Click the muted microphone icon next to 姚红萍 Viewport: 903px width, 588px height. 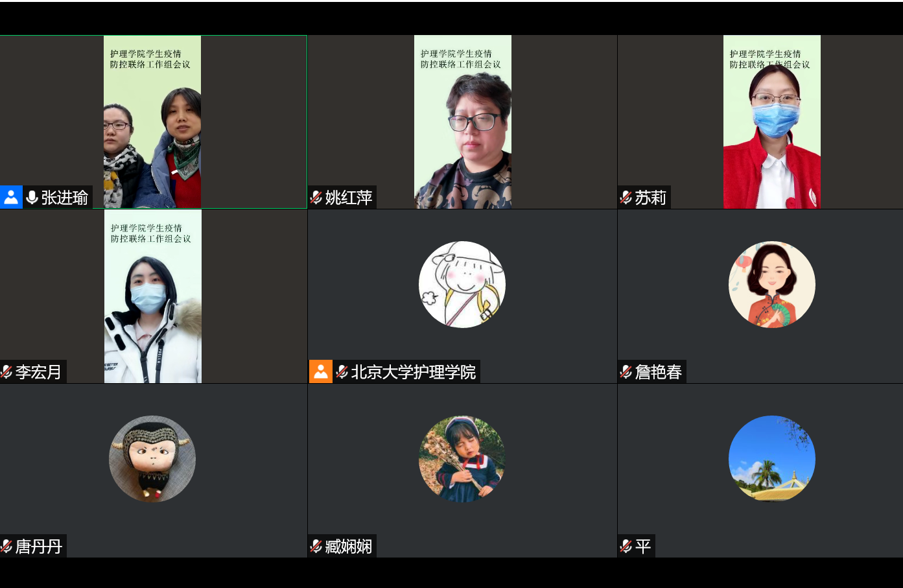[x=316, y=197]
